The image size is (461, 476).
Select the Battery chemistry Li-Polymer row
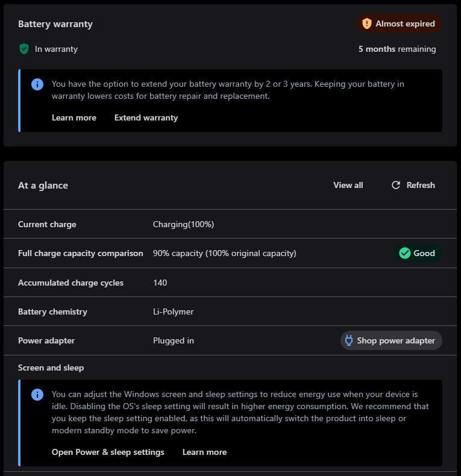(230, 312)
